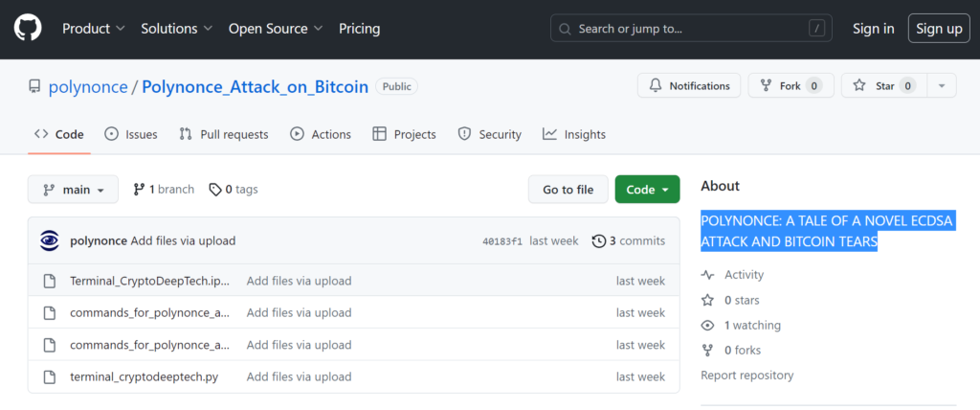This screenshot has height=410, width=980.
Task: Open the Insights tab
Action: click(x=574, y=134)
